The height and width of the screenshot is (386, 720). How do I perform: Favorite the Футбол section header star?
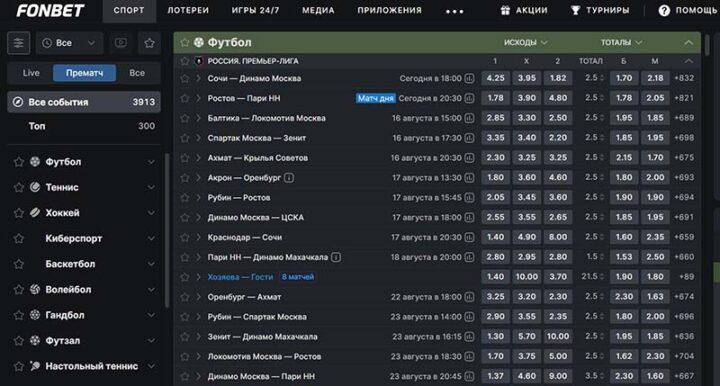coord(185,43)
